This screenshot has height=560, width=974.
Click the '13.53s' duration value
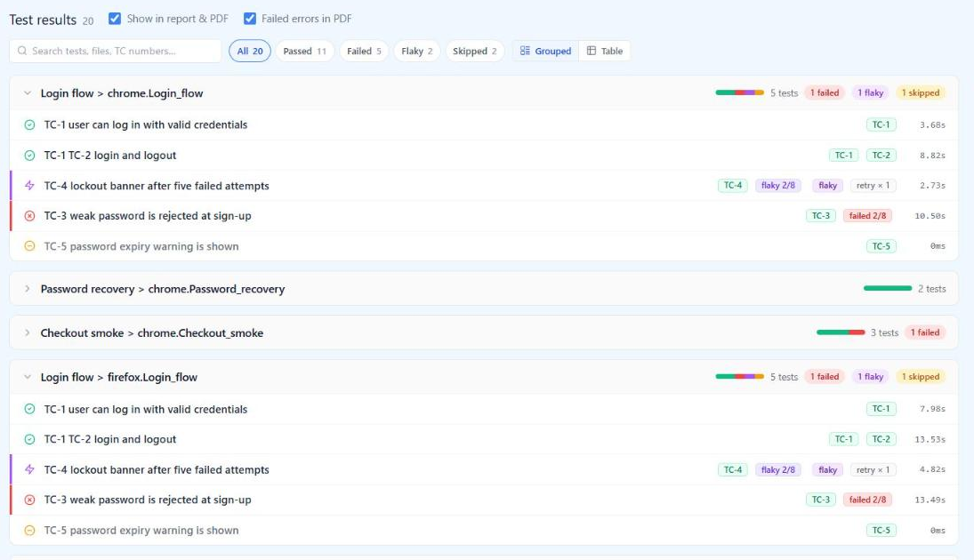click(x=930, y=440)
